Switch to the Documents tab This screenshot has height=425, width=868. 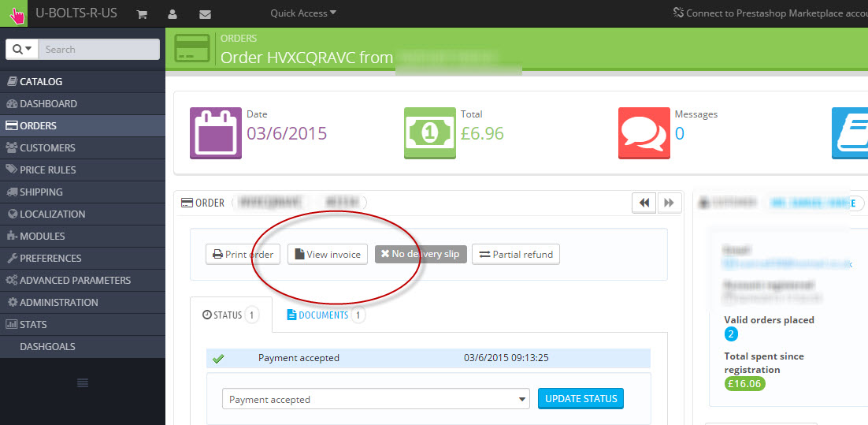click(325, 315)
